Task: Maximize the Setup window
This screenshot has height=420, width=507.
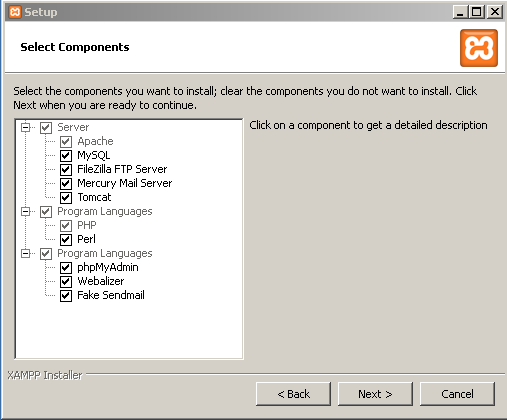Action: [x=477, y=12]
